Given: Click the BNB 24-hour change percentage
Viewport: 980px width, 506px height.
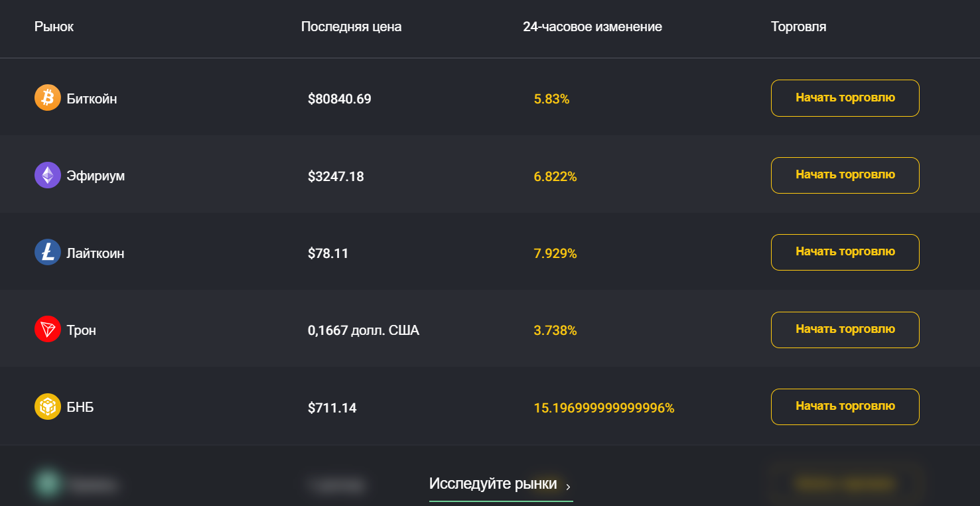Looking at the screenshot, I should point(604,408).
